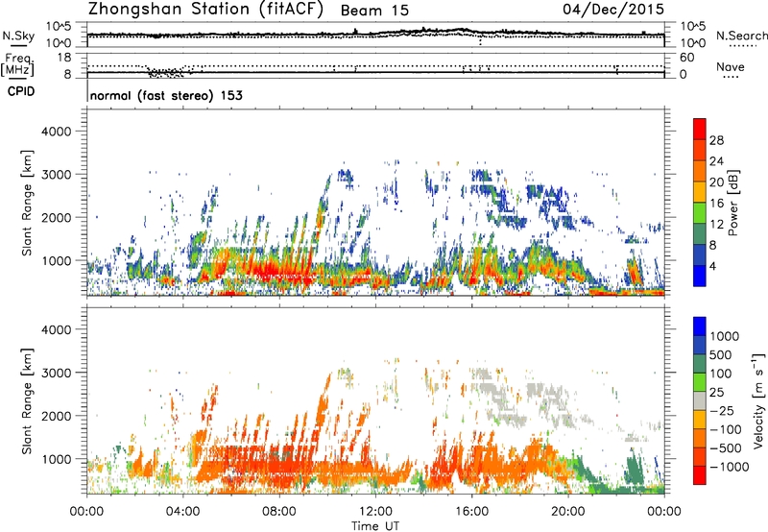This screenshot has height=532, width=768.
Task: Click the 'Nave' legend label
Action: [x=731, y=67]
